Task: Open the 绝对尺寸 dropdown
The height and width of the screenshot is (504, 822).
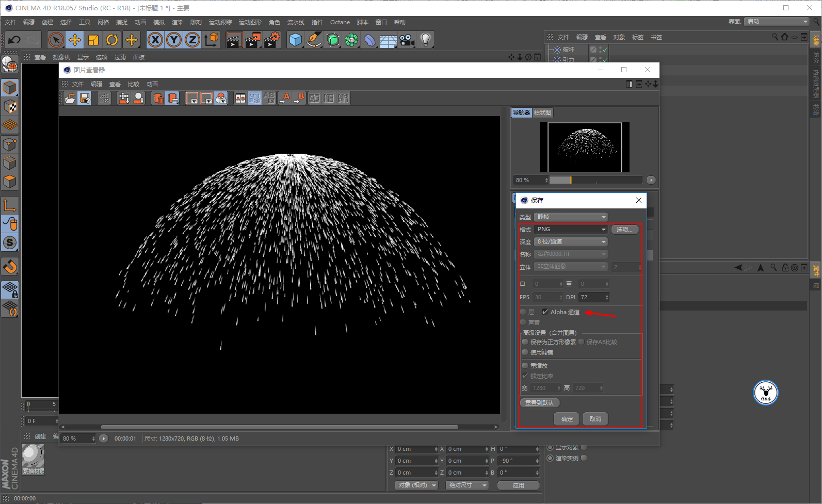Action: pos(467,485)
